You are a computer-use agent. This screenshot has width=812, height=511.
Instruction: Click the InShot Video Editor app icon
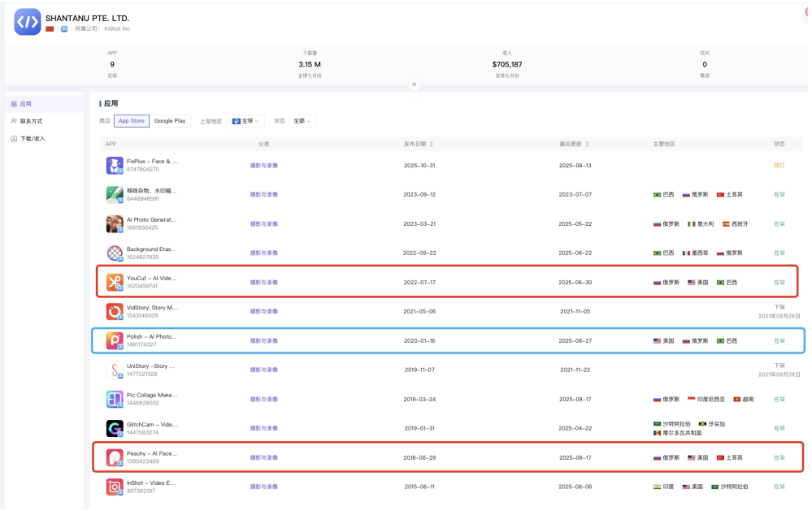click(x=115, y=487)
